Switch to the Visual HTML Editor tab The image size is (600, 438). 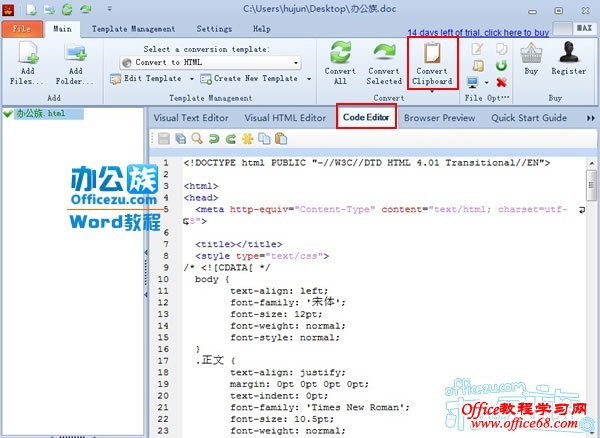[285, 118]
